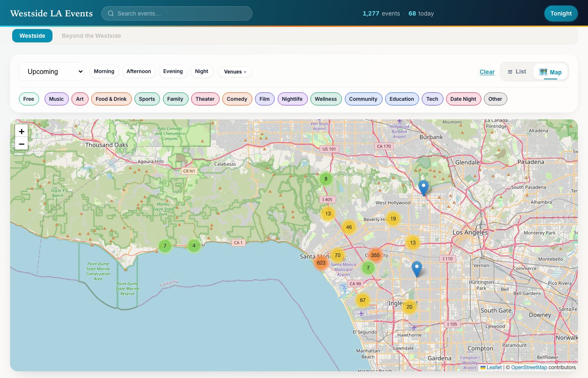Toggle the Free filter chip
Image resolution: width=588 pixels, height=378 pixels.
coord(29,99)
